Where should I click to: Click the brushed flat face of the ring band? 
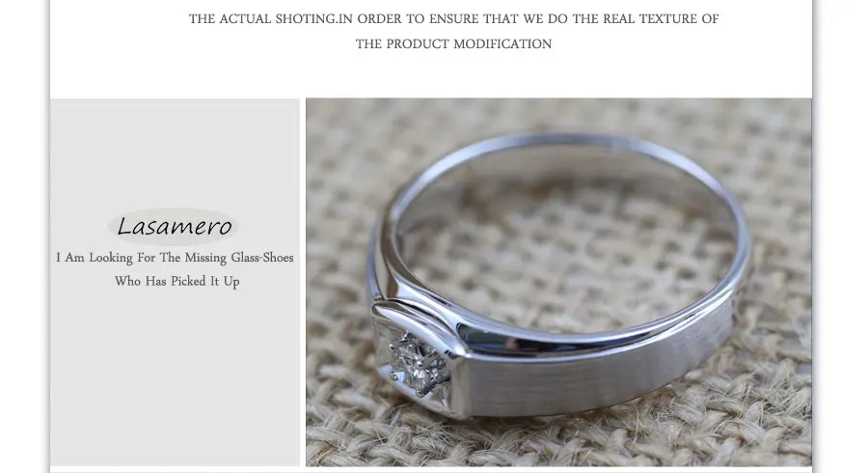coord(598,376)
